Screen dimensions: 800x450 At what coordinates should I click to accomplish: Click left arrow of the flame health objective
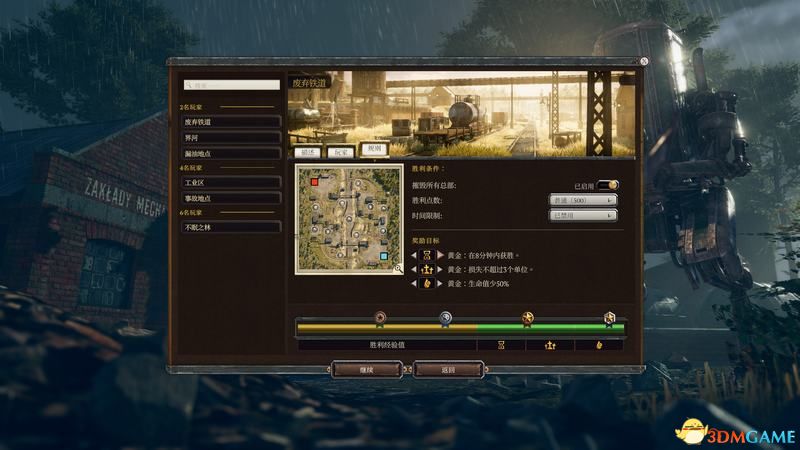pos(414,284)
